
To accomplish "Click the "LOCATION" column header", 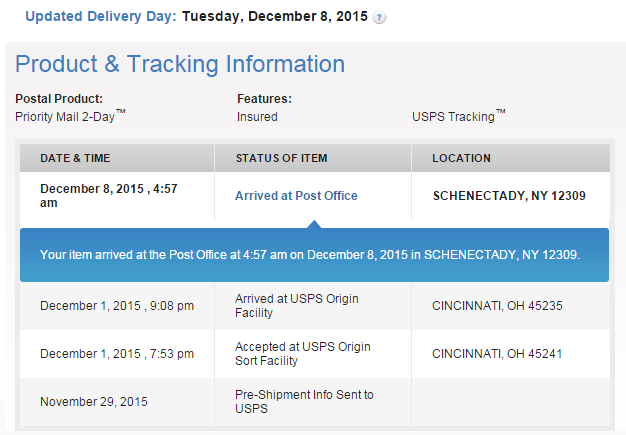I will point(461,158).
